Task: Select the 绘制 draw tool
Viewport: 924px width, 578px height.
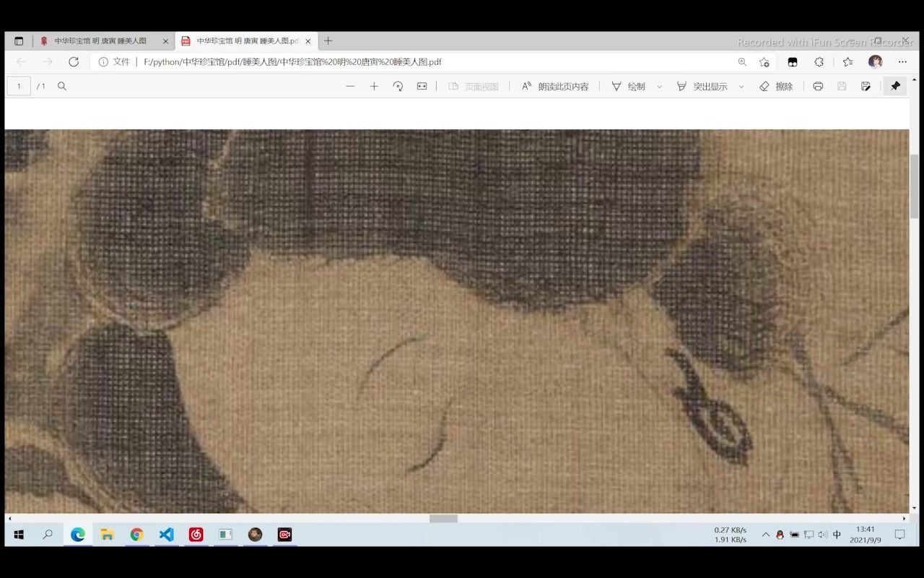Action: click(628, 86)
